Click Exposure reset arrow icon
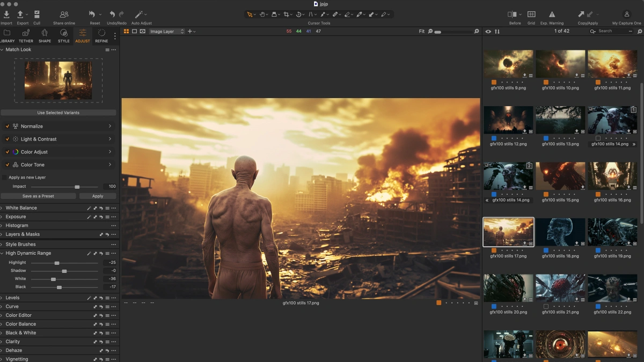644x362 pixels. tap(101, 217)
